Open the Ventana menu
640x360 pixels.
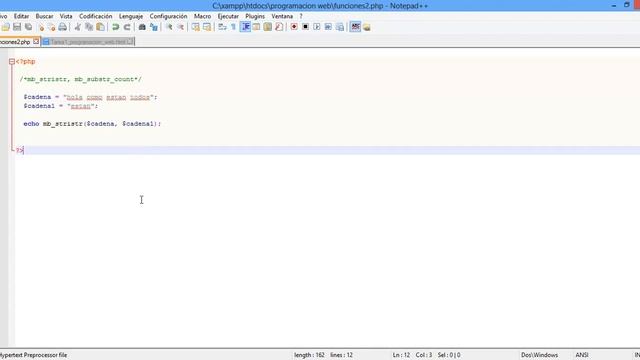click(x=282, y=16)
